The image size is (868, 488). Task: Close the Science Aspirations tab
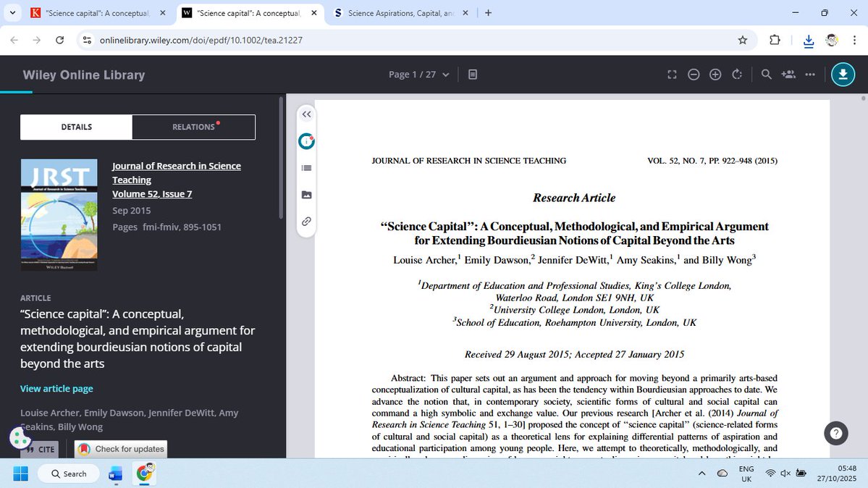pos(465,13)
